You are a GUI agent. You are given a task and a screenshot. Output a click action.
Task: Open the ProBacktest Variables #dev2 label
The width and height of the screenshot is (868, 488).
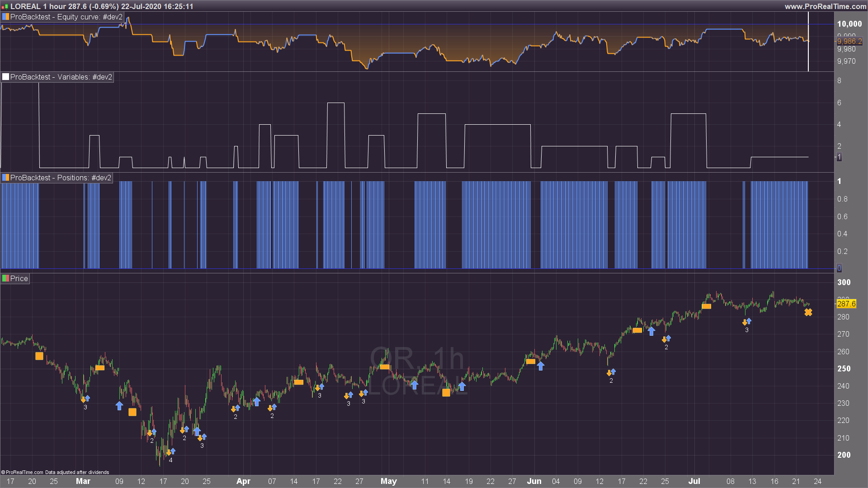pyautogui.click(x=61, y=77)
